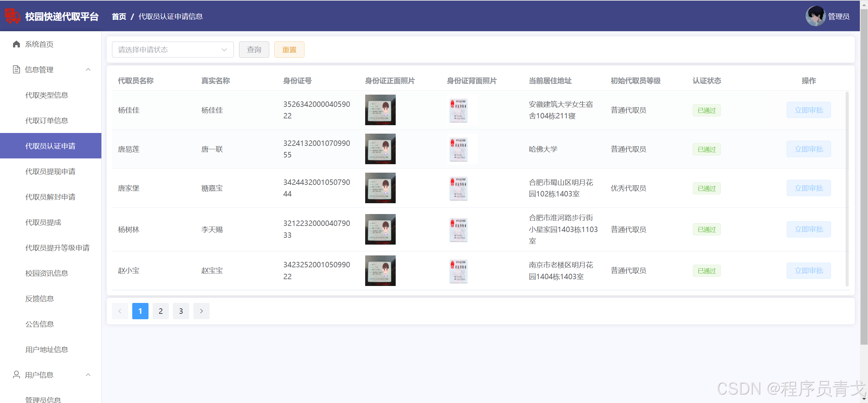Click previous page arrow in pagination

coord(120,311)
